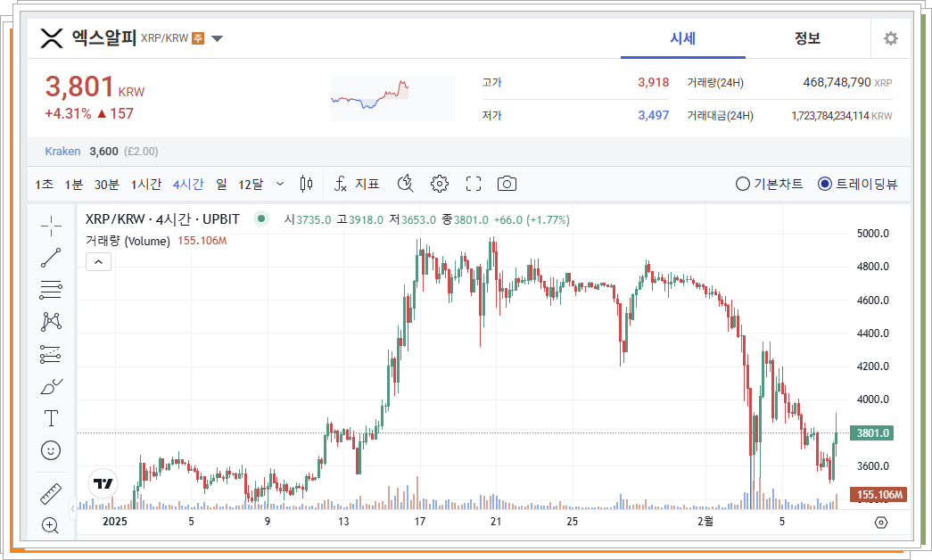The height and width of the screenshot is (560, 932).
Task: Expand the XRP/KRW market selector arrow
Action: (217, 39)
